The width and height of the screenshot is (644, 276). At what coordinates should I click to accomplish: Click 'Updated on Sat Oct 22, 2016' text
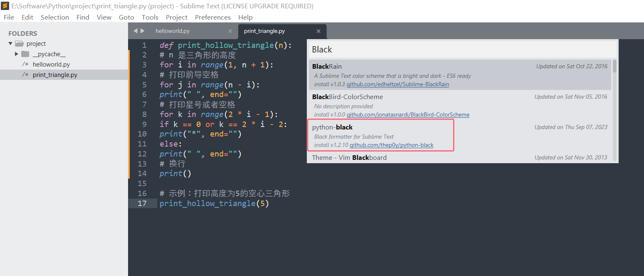coord(572,66)
